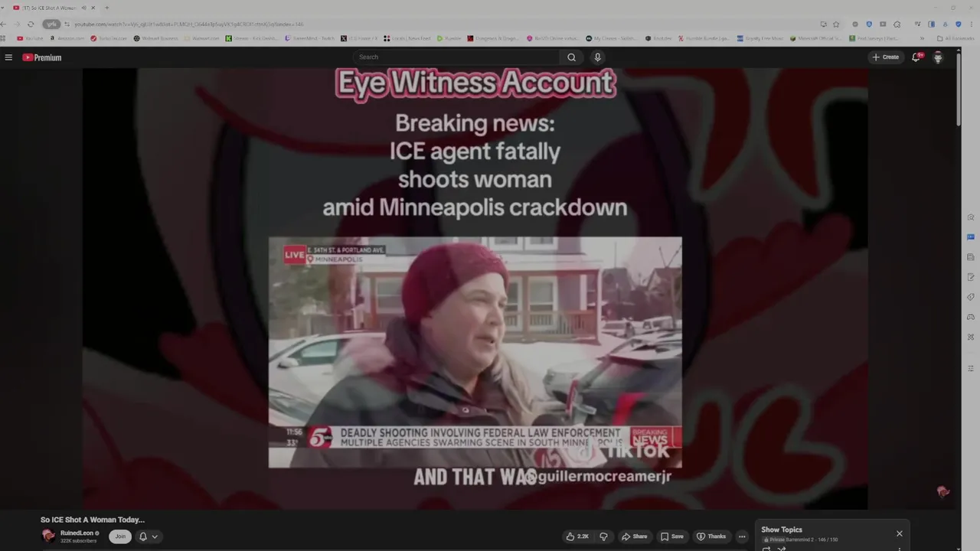
Task: Share the video
Action: tap(635, 536)
